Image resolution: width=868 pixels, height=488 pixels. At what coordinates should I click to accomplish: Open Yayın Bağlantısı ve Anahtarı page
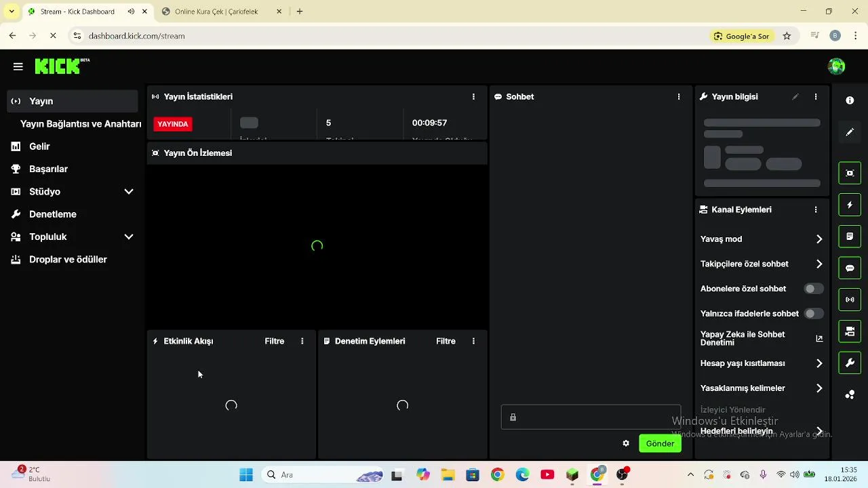[81, 124]
